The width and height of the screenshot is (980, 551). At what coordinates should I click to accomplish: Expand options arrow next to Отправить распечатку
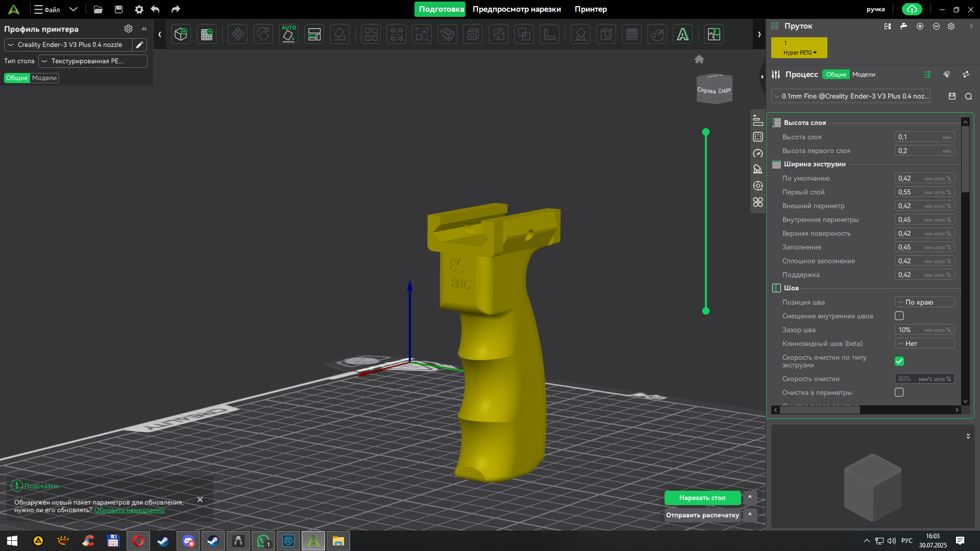click(750, 515)
